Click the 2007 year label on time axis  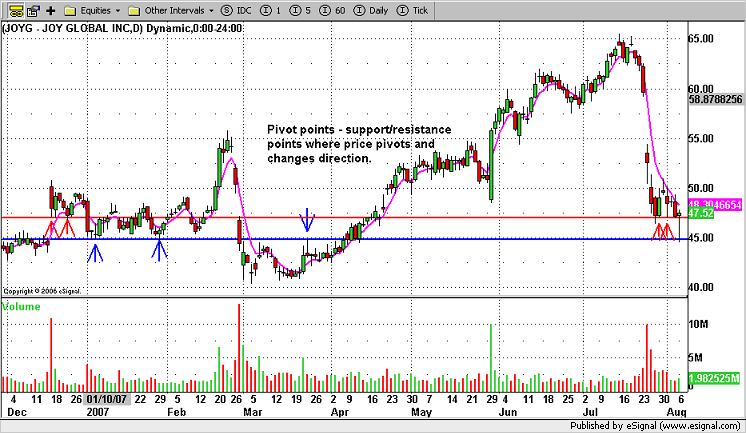(x=98, y=412)
